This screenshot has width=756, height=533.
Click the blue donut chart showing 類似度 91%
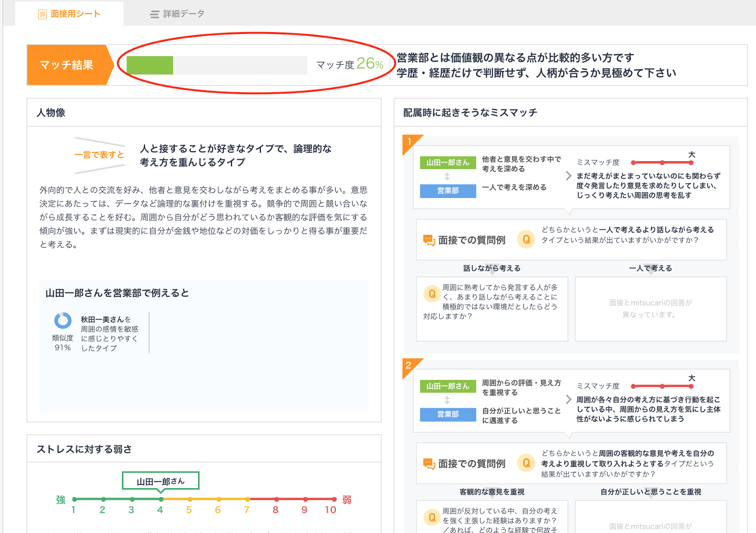63,321
